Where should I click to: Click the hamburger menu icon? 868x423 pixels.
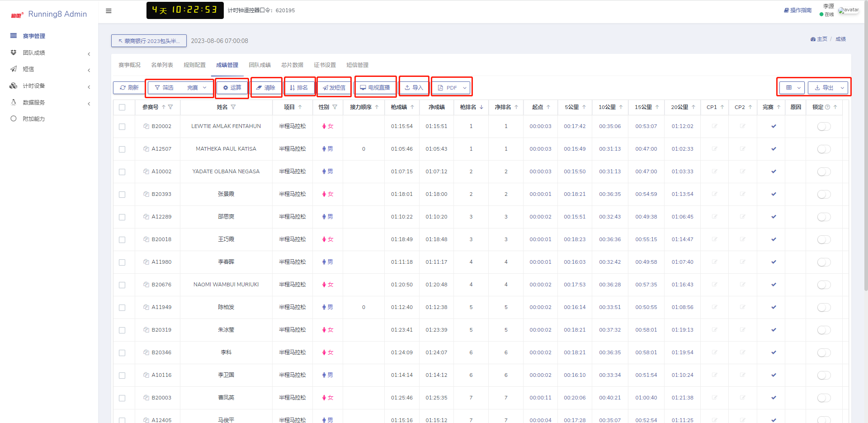click(x=108, y=11)
